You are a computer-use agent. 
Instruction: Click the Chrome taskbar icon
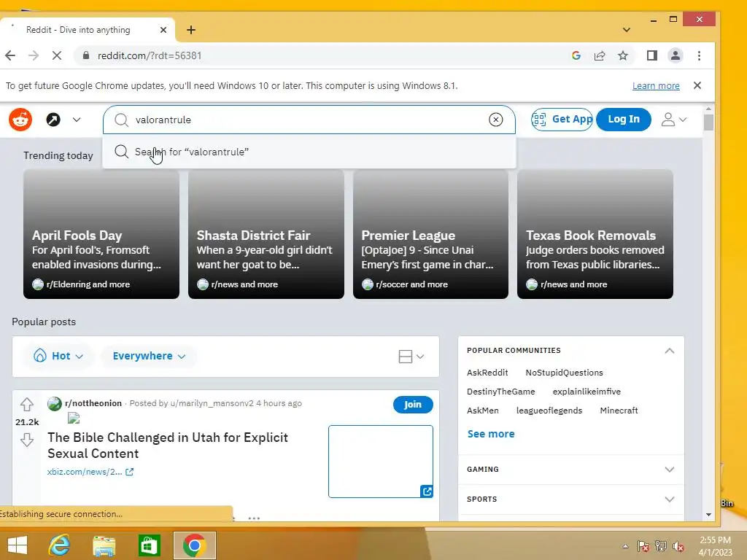click(x=194, y=545)
